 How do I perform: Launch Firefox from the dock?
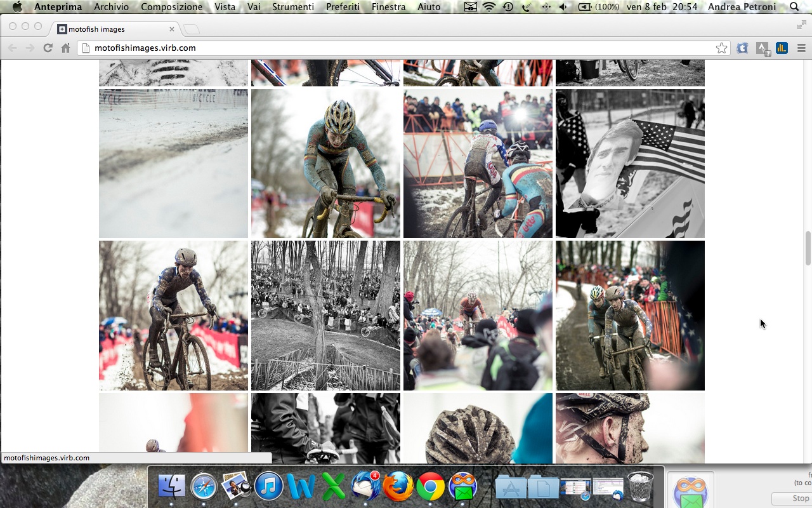tap(398, 488)
